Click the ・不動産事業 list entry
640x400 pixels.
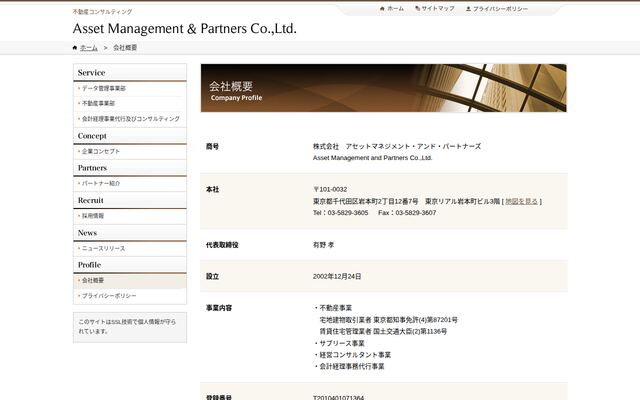click(x=333, y=308)
